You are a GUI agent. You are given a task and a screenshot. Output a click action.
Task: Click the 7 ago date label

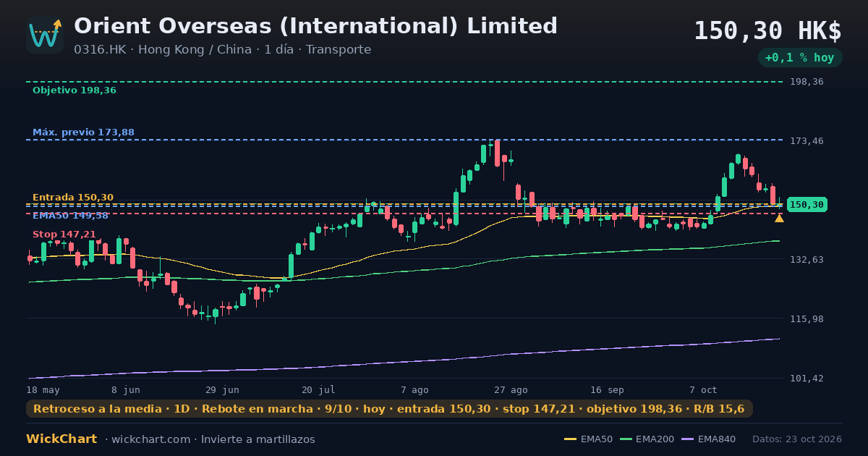click(414, 389)
